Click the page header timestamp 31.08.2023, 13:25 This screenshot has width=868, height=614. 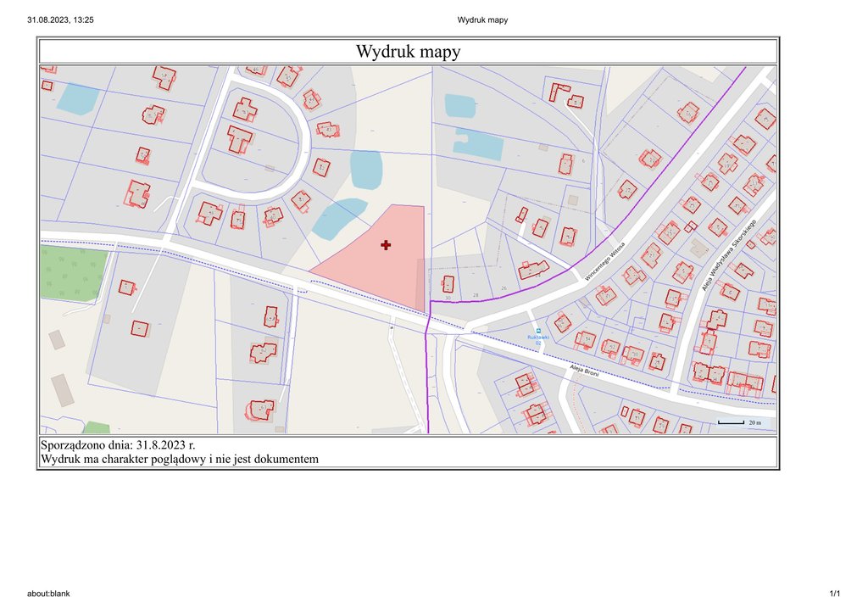tap(60, 20)
